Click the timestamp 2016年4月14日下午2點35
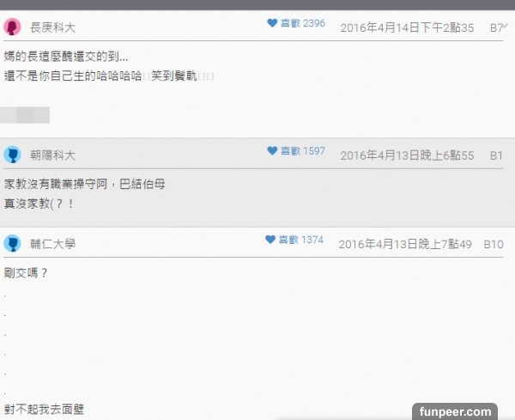Screen dimensions: 515x420 click(x=407, y=28)
